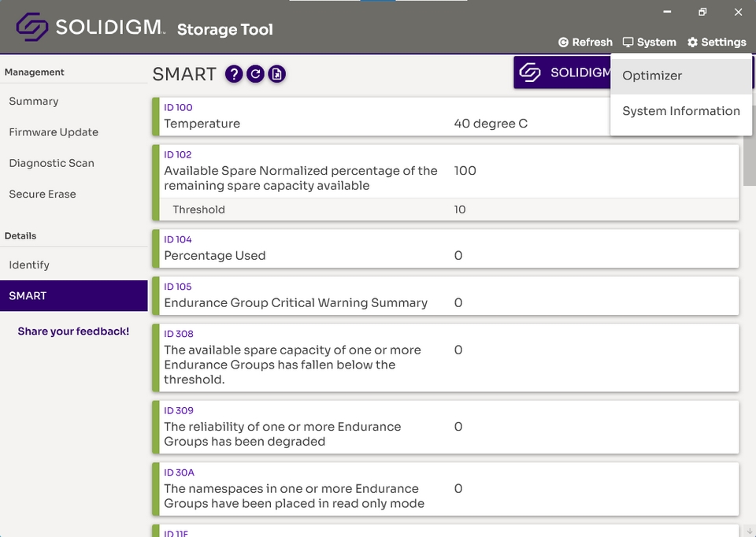Select Optimizer from the dropdown menu
This screenshot has height=537, width=756.
(680, 76)
